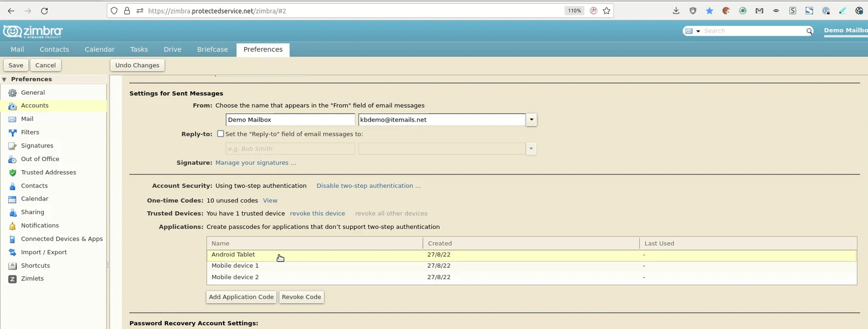The width and height of the screenshot is (868, 329).
Task: Open the search type dropdown arrow
Action: pyautogui.click(x=698, y=31)
